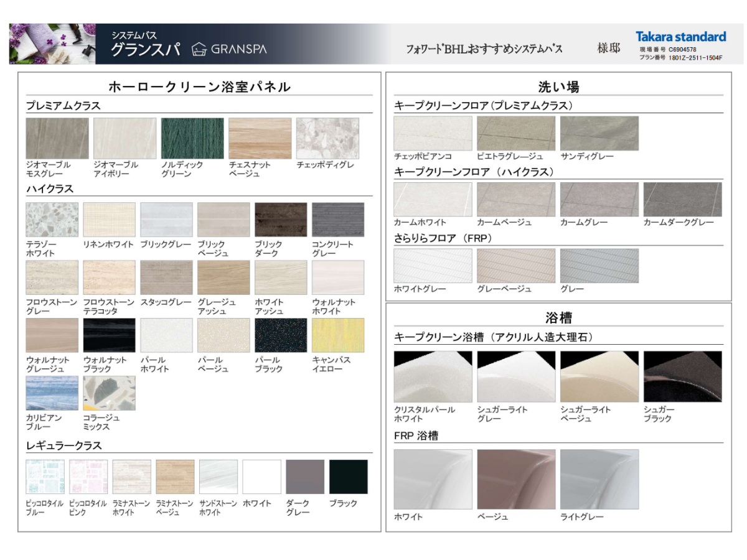Select the ノルディックグリーン panel swatch
This screenshot has width=747, height=560.
click(192, 138)
